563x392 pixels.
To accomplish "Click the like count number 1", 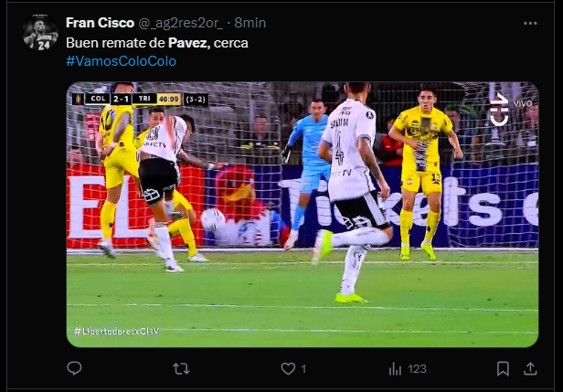I will coord(303,368).
